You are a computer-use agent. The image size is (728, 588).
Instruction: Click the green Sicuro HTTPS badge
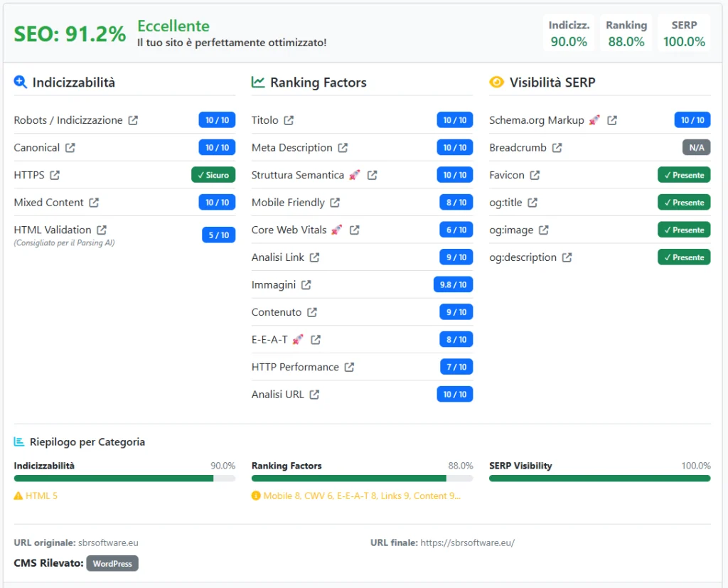pyautogui.click(x=213, y=175)
